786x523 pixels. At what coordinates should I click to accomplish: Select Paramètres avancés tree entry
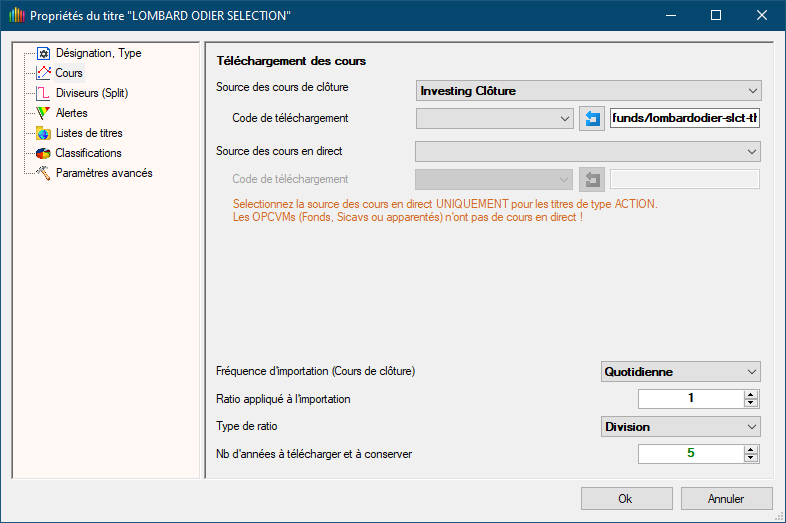point(104,173)
